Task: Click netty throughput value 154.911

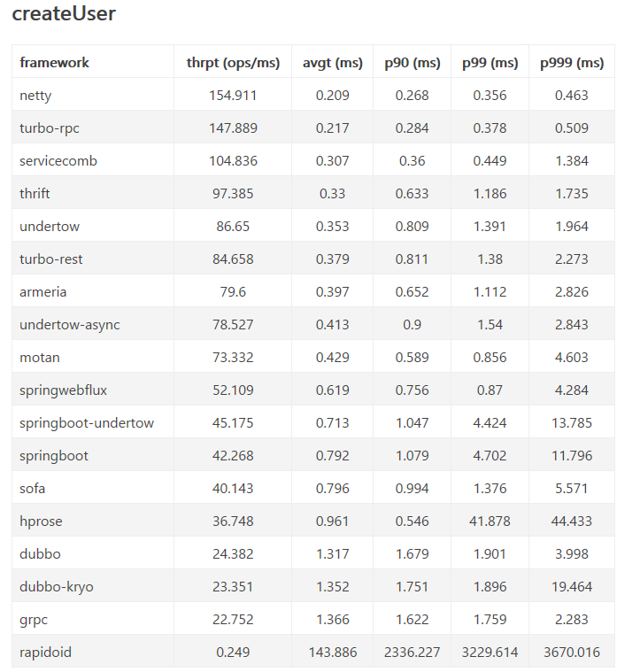Action: [233, 95]
